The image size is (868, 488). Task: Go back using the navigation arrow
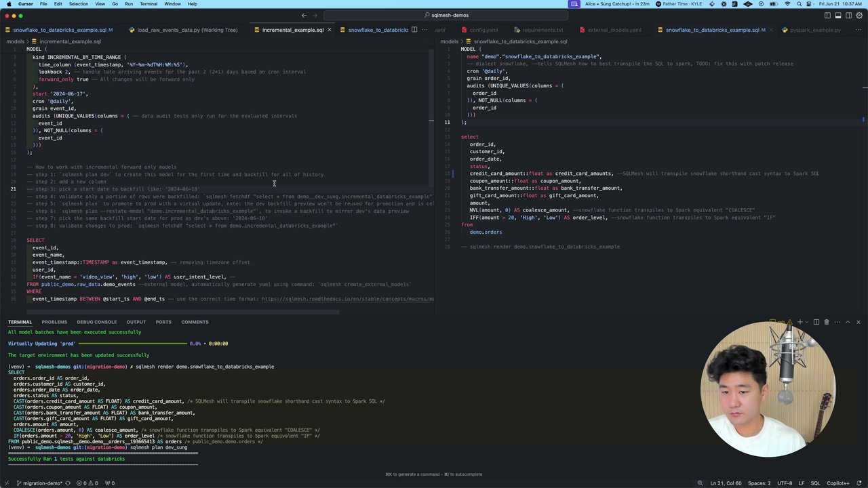(304, 16)
